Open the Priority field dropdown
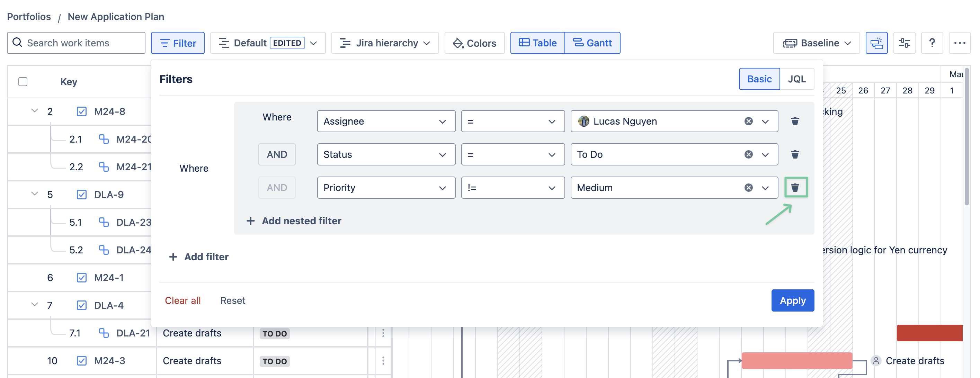The height and width of the screenshot is (378, 980). tap(386, 188)
